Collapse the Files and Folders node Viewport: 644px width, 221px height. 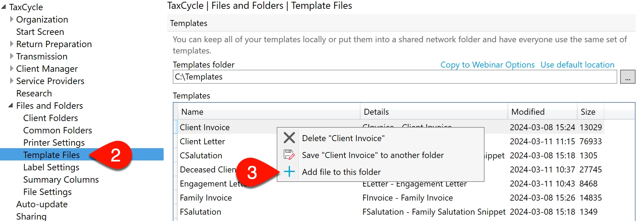coord(11,105)
